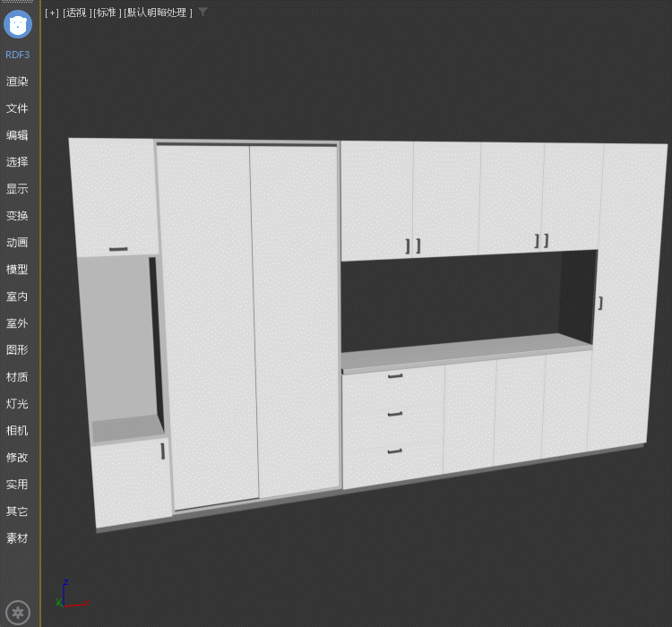Open the 相机 (Camera) sidebar category
This screenshot has height=627, width=672.
click(18, 431)
